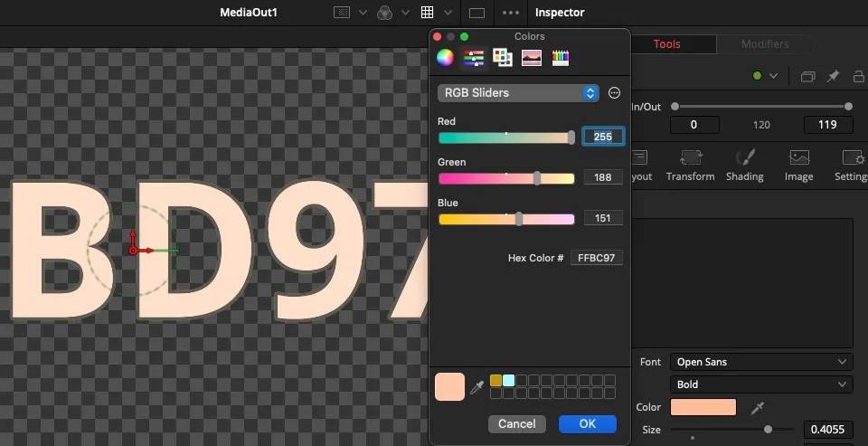
Task: Open the RGB Sliders dropdown
Action: coord(518,93)
